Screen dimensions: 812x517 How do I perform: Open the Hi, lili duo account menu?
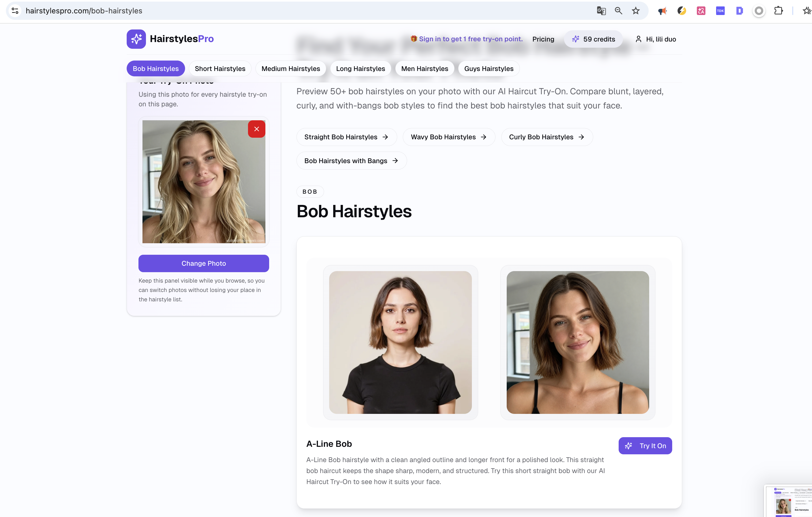coord(656,39)
